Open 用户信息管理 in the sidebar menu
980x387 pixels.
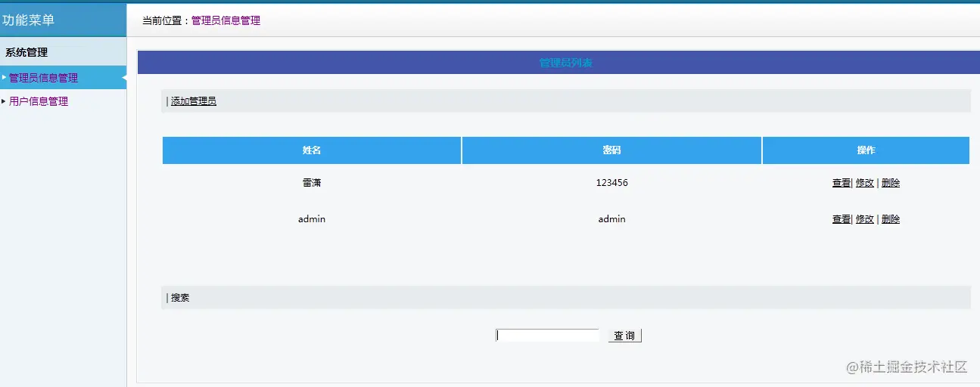(39, 101)
